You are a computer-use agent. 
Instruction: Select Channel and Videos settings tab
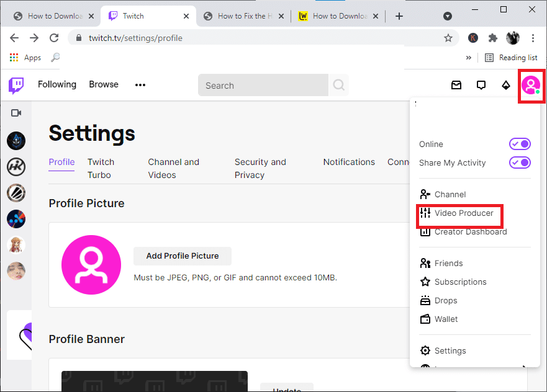[x=173, y=168]
